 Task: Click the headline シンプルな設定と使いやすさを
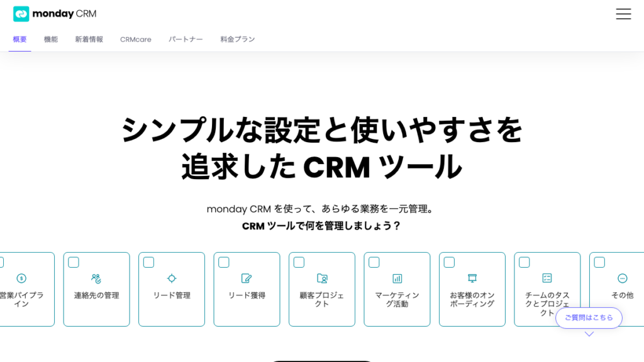[322, 130]
